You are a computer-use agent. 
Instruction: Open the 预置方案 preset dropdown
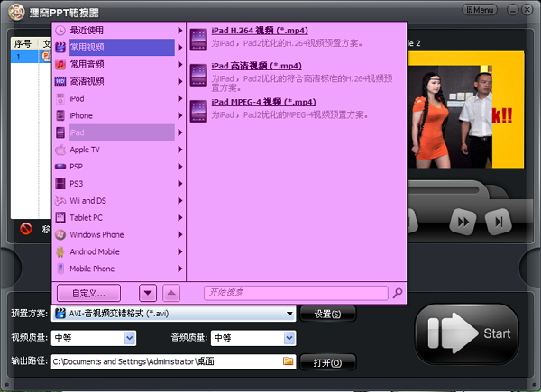pos(289,314)
